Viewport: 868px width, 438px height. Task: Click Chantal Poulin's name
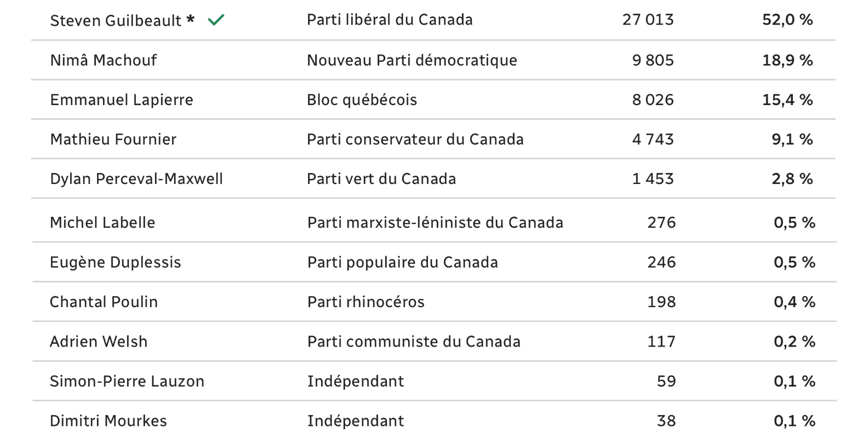tap(104, 302)
